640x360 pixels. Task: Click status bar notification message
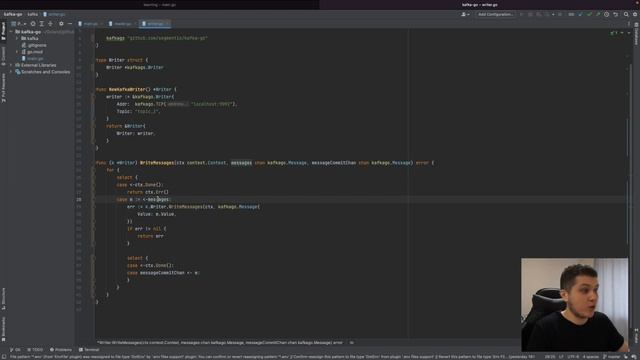pyautogui.click(x=272, y=357)
